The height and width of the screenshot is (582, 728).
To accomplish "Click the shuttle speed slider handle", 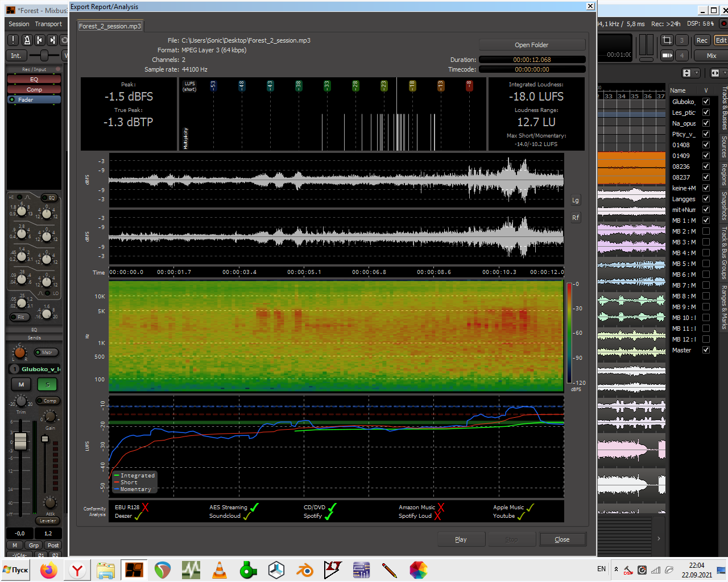I will point(44,55).
